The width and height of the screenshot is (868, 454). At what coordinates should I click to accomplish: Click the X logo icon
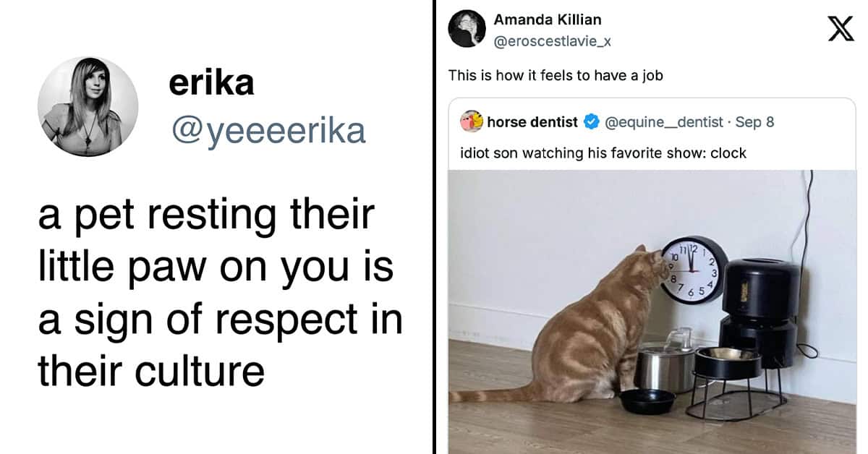click(840, 28)
